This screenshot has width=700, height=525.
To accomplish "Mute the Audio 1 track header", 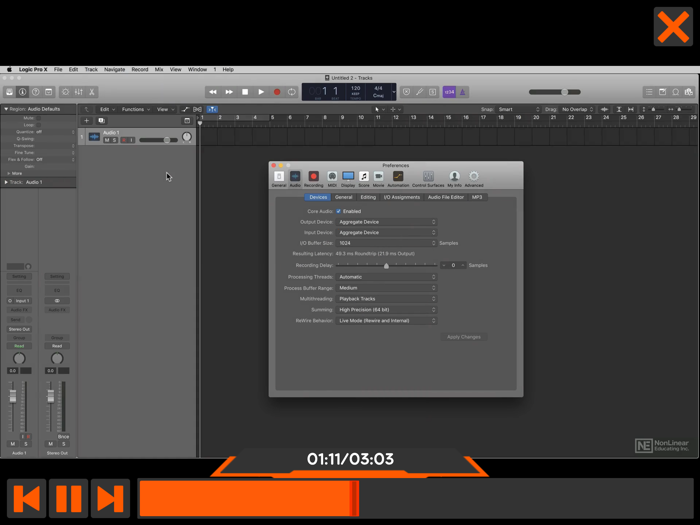I will pos(107,140).
